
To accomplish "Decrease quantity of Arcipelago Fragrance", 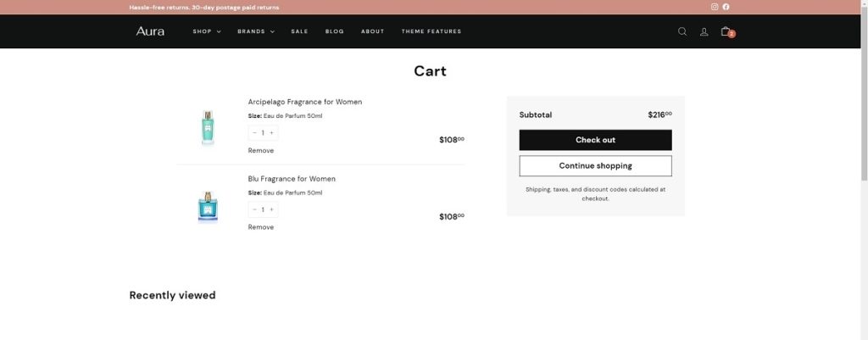I will click(254, 133).
